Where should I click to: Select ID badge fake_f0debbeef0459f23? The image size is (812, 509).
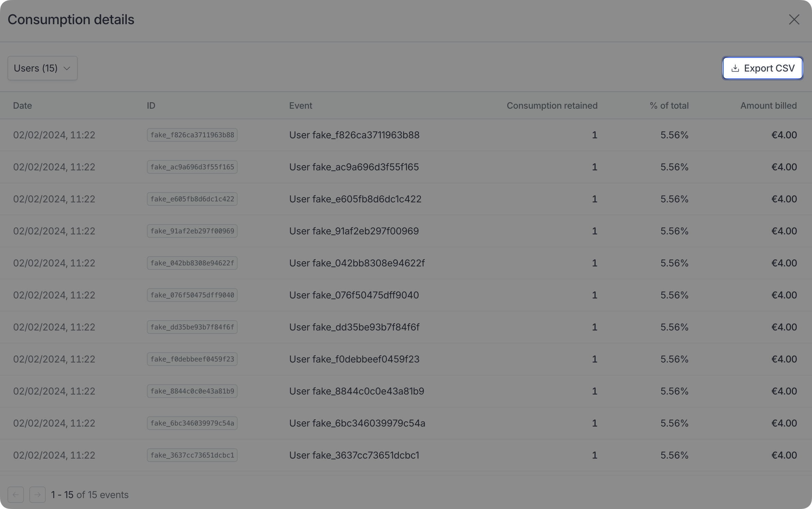[x=192, y=359]
